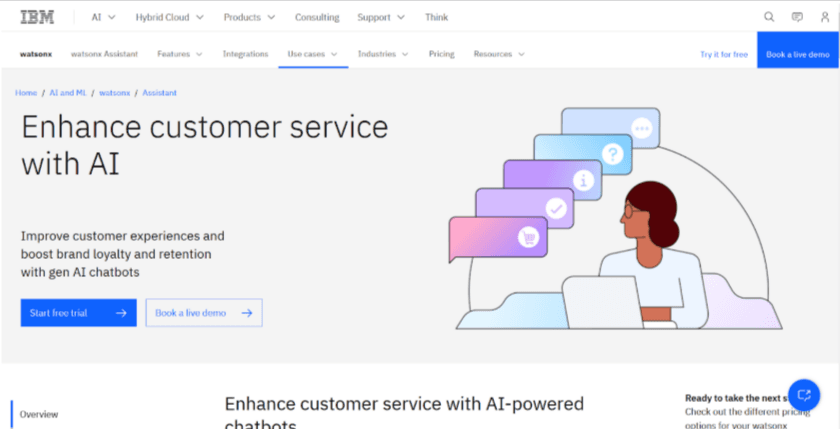Click the bold watsonx product label
The image size is (840, 429).
[x=36, y=54]
